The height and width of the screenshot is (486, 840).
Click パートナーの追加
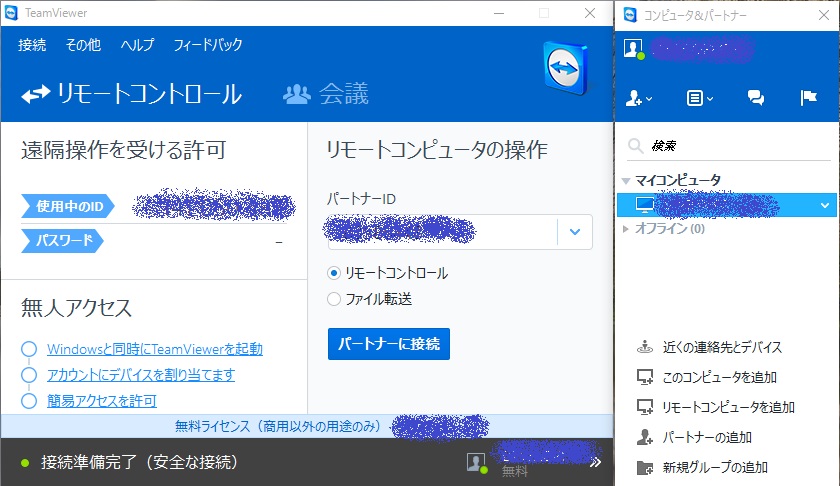[707, 437]
